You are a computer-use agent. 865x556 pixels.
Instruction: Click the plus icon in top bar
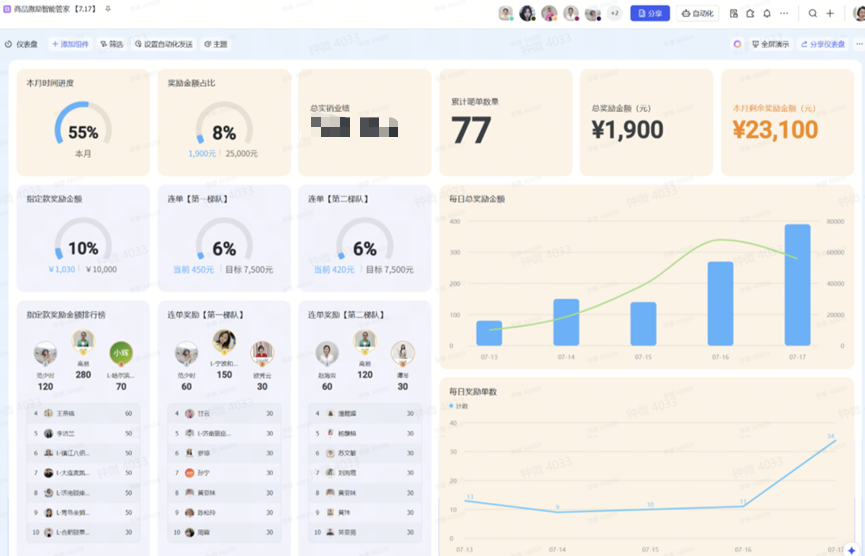point(829,13)
